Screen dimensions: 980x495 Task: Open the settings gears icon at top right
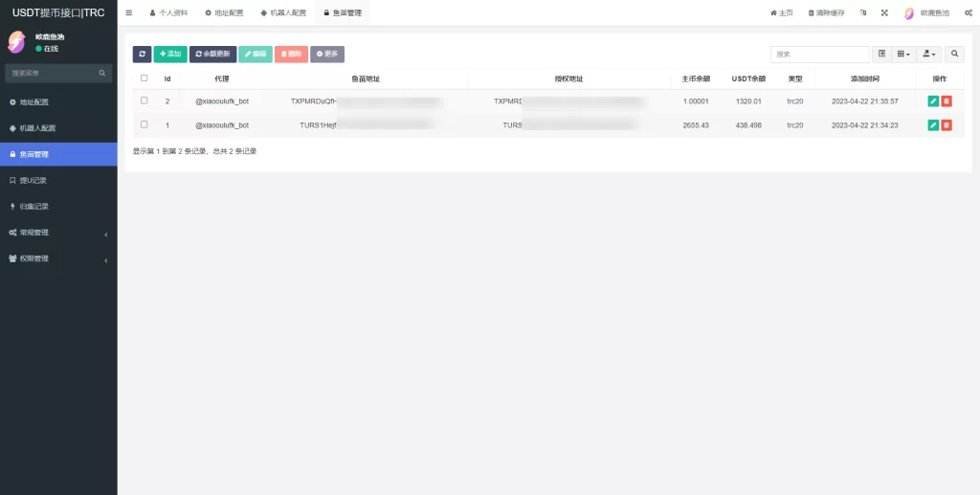[x=968, y=12]
